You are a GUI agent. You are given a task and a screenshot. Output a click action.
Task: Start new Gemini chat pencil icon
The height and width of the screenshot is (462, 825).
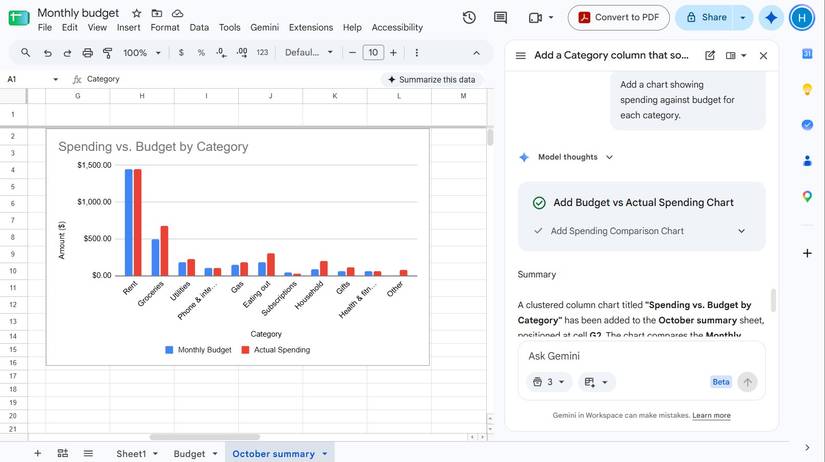point(710,55)
